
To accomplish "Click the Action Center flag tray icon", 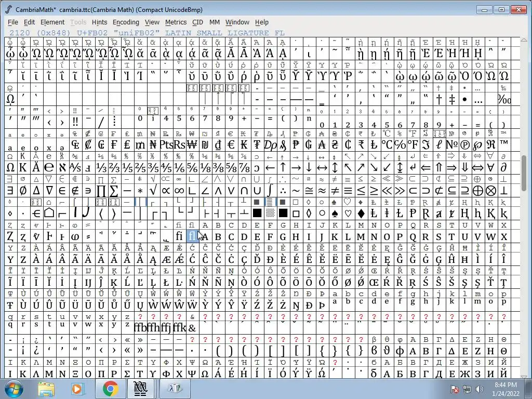I will [x=455, y=389].
